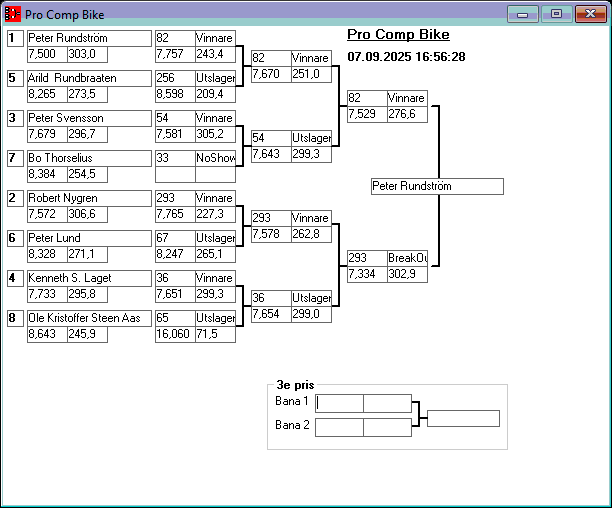612x508 pixels.
Task: Click the seed number 8 box
Action: pos(14,318)
